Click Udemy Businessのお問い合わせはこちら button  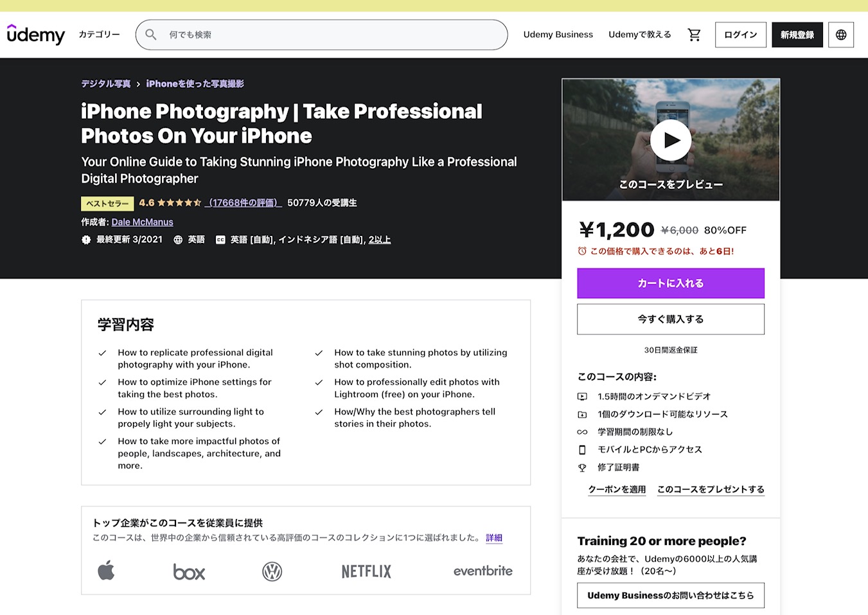pyautogui.click(x=671, y=596)
